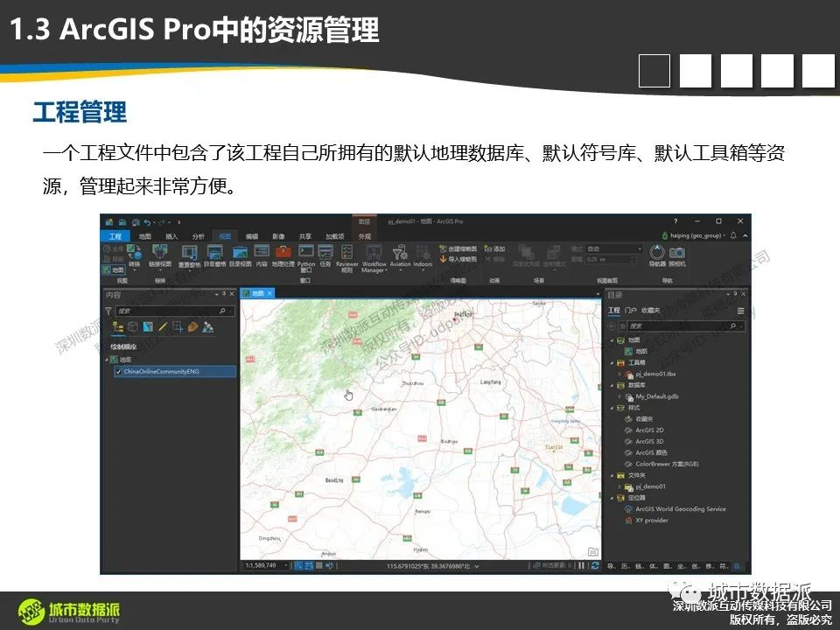Screen dimensions: 840x630
Task: Switch to Favorites (收藏夹) tab in Catalog pane
Action: tap(650, 311)
